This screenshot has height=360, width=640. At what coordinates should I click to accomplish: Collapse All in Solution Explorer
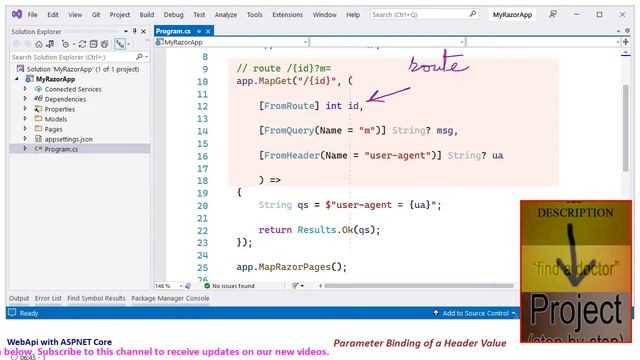click(93, 44)
